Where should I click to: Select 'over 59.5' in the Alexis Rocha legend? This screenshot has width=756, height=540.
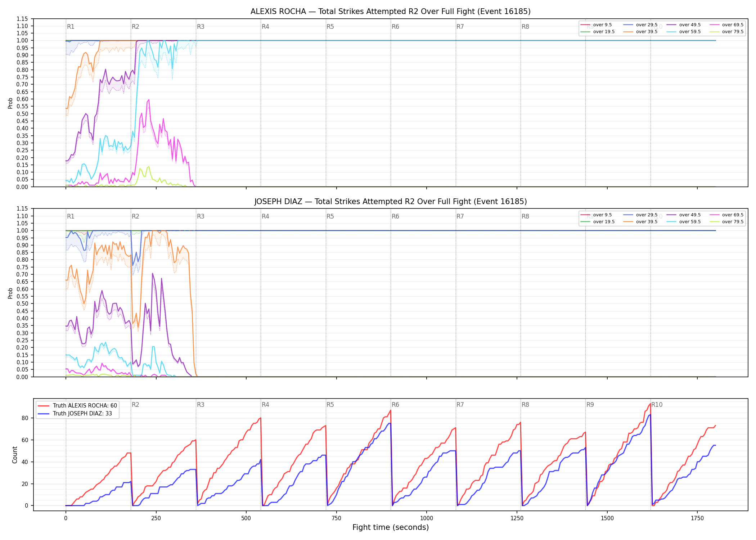683,32
